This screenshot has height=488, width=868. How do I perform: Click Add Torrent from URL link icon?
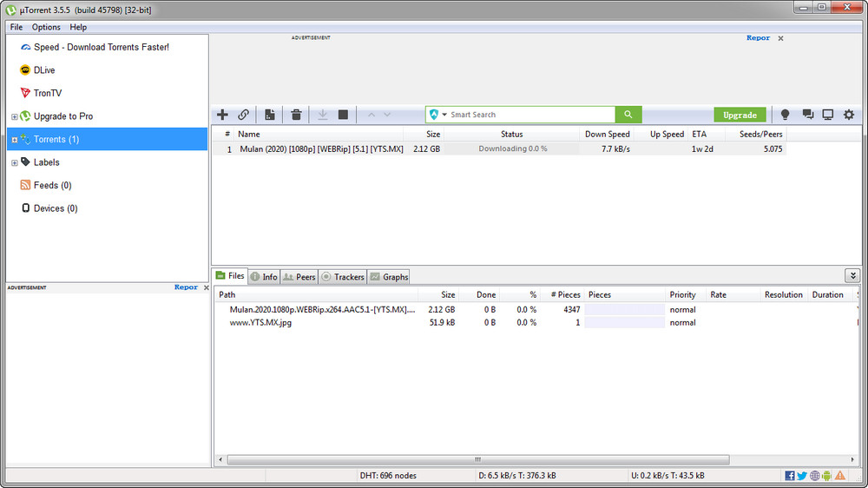coord(243,115)
